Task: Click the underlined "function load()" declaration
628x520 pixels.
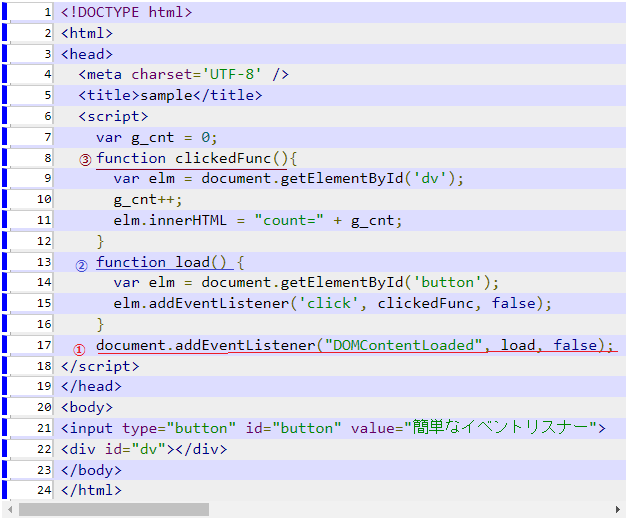Action: pos(163,262)
